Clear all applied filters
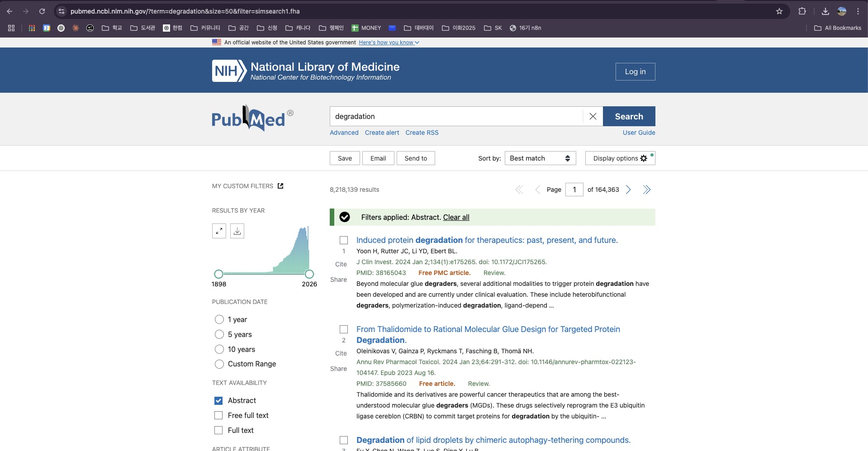868x451 pixels. [x=456, y=218]
